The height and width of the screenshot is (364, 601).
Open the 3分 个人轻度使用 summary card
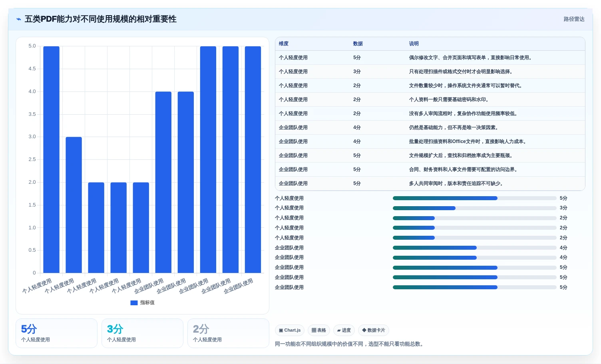tap(142, 333)
